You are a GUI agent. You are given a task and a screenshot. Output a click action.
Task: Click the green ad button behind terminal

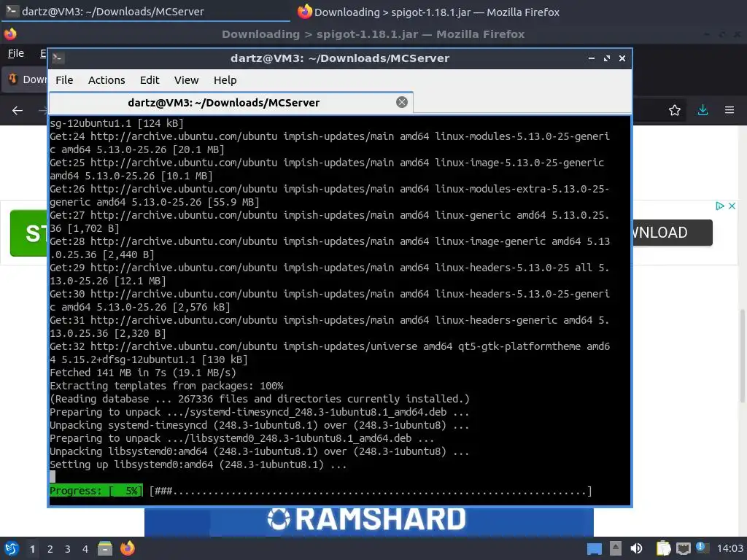28,233
